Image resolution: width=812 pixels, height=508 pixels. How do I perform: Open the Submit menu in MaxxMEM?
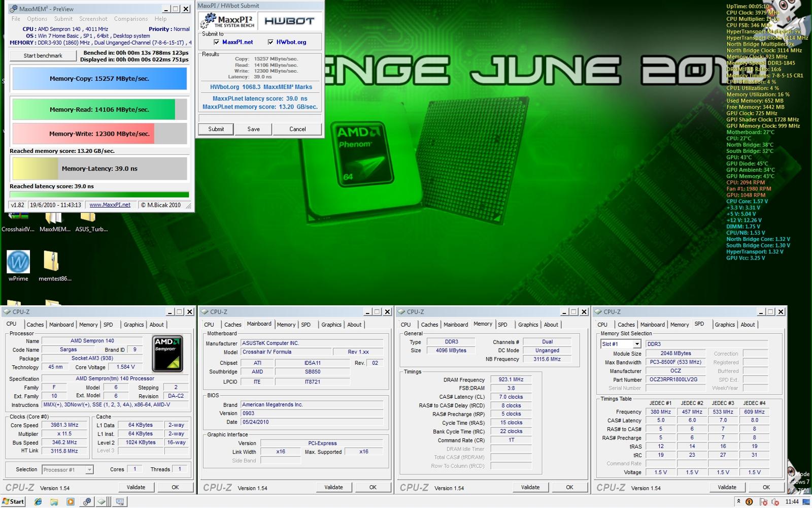click(x=63, y=19)
